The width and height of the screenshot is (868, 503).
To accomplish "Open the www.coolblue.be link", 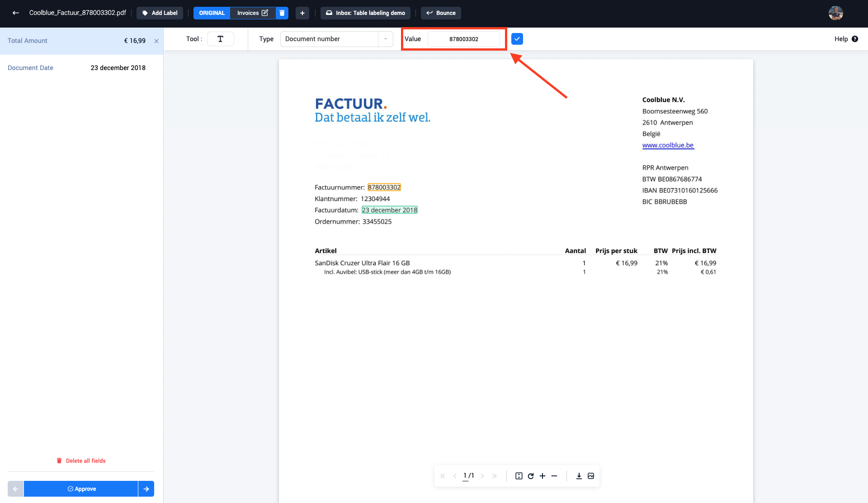I will (x=668, y=145).
